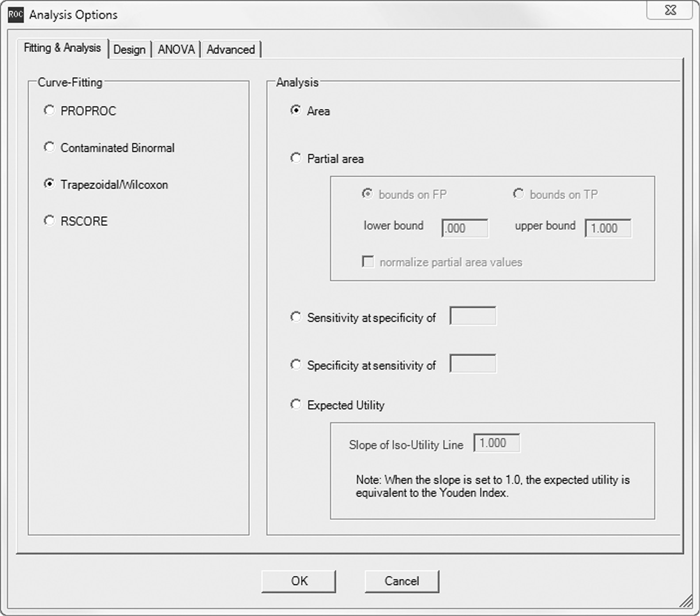Select PROPROC curve-fitting option

tap(49, 110)
